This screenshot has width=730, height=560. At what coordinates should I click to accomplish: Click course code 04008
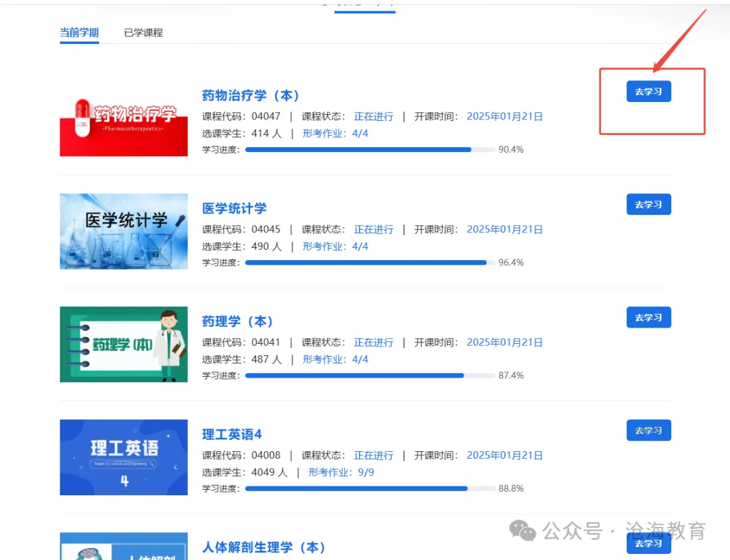coord(266,455)
